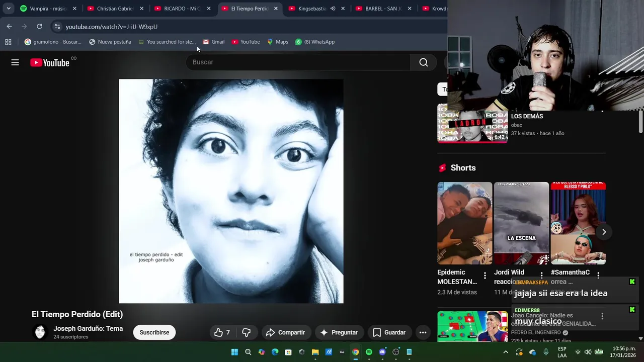Open the Joseph Garduño channel avatar
This screenshot has width=644, height=362.
click(40, 332)
